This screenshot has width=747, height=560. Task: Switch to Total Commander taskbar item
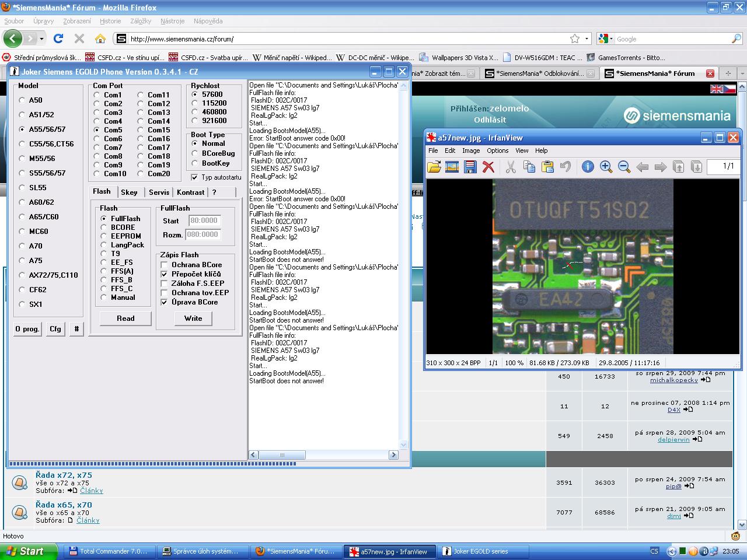pyautogui.click(x=109, y=551)
